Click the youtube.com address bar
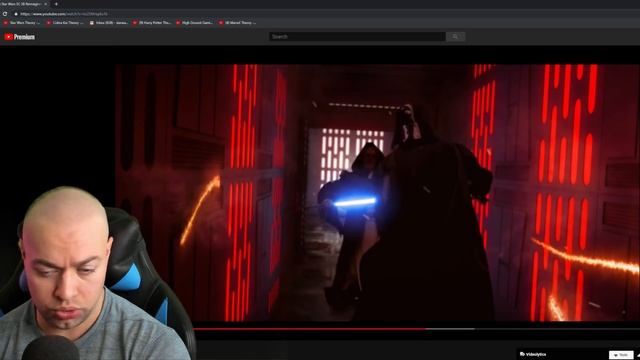The width and height of the screenshot is (640, 360). click(x=64, y=14)
